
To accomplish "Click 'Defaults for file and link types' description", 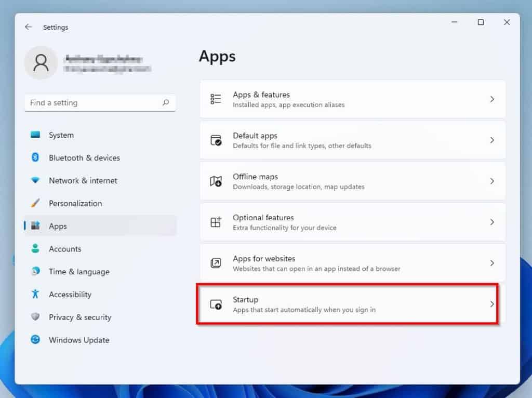I will click(302, 146).
